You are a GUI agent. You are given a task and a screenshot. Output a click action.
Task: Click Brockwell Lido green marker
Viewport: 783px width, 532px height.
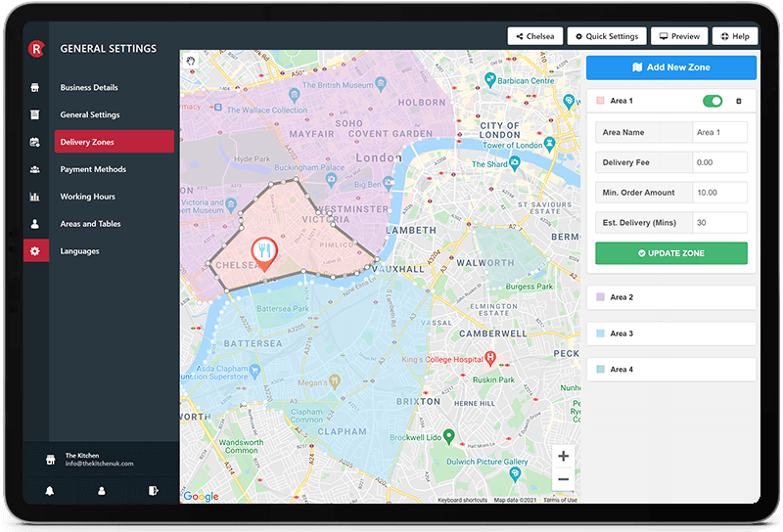pyautogui.click(x=449, y=436)
